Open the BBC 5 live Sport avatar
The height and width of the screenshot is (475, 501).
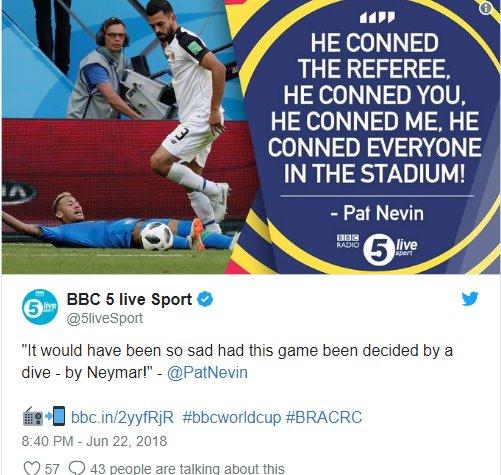[39, 307]
